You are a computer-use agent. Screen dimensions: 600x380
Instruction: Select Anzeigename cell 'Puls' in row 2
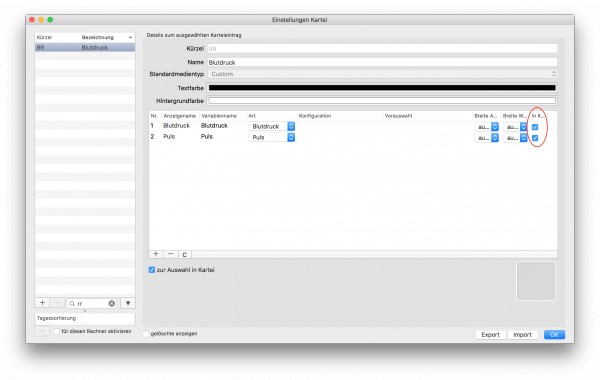pos(169,137)
